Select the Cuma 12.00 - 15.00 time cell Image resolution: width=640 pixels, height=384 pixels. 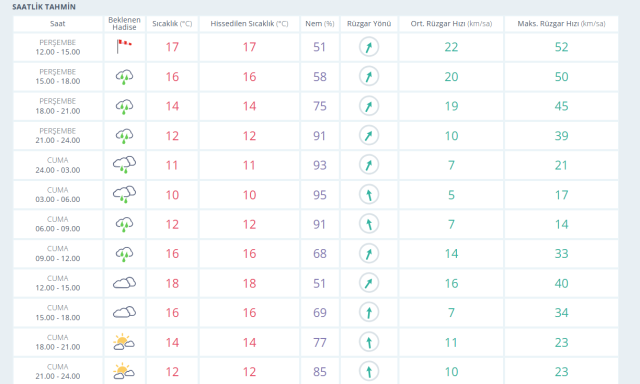[x=58, y=283]
